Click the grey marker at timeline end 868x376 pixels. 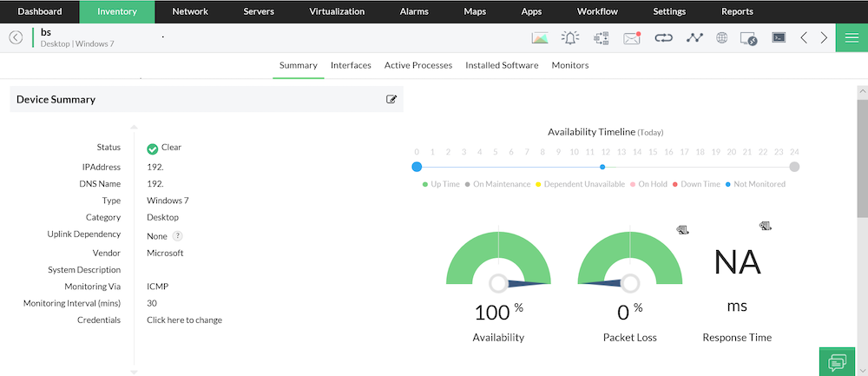[794, 167]
